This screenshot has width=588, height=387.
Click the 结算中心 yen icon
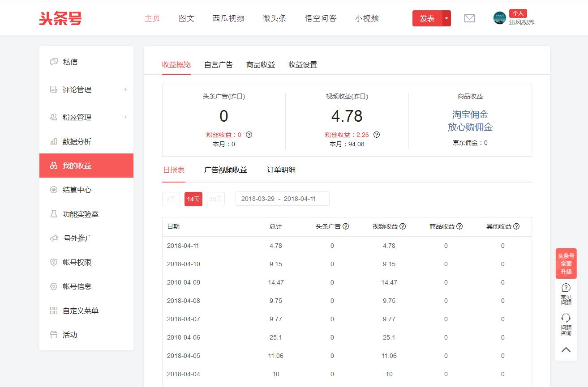click(x=54, y=190)
